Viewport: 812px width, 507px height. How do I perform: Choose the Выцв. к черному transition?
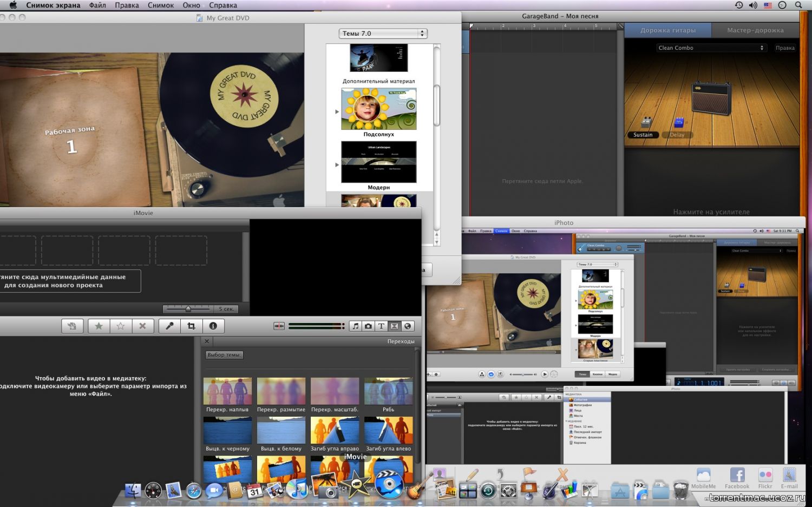(227, 430)
